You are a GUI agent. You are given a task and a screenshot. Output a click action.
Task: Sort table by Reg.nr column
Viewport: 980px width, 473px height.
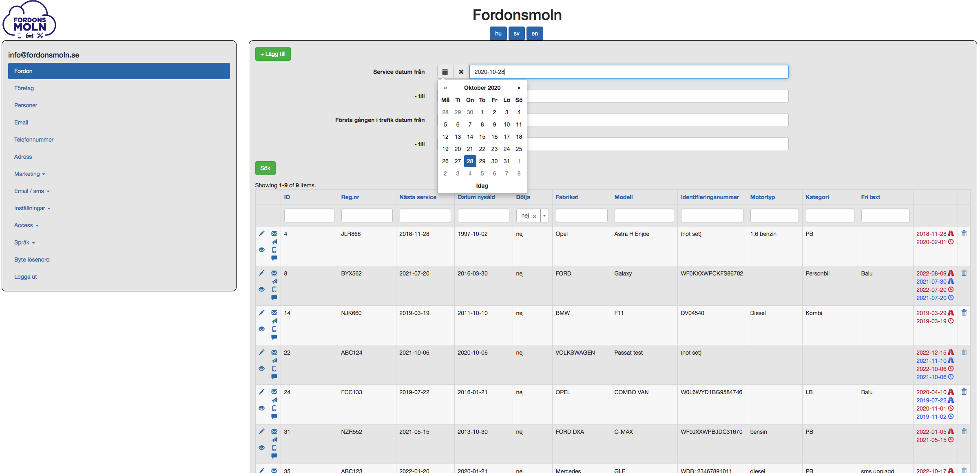350,197
